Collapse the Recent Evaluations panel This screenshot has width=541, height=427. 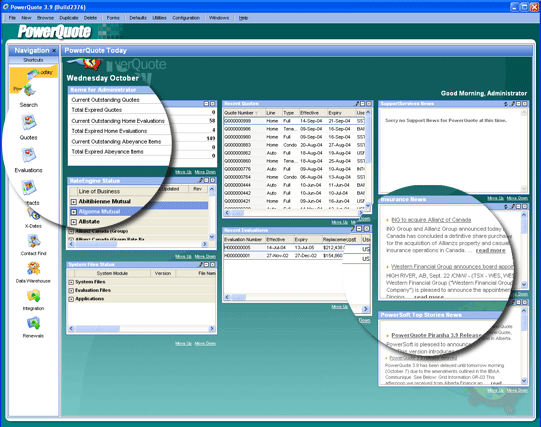[x=359, y=229]
